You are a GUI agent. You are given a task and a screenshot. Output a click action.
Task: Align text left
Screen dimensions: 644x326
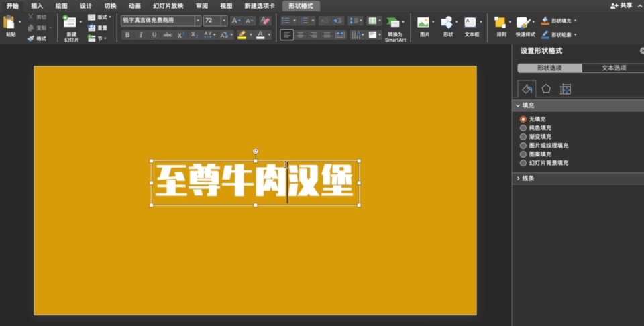[287, 35]
